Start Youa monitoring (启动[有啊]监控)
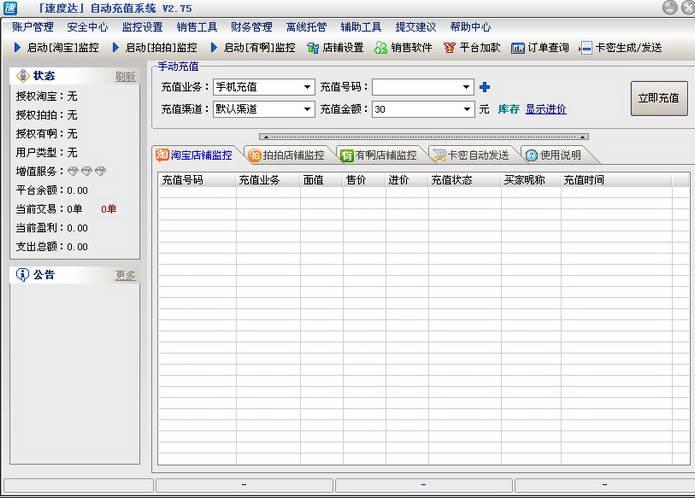The height and width of the screenshot is (498, 695). [x=253, y=47]
